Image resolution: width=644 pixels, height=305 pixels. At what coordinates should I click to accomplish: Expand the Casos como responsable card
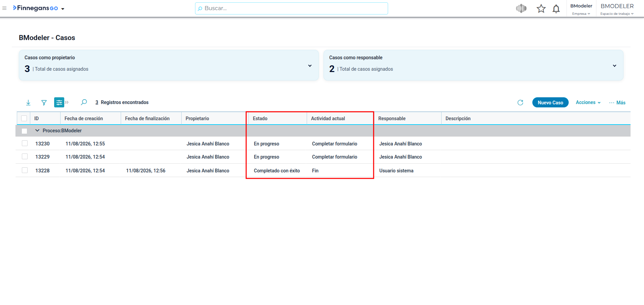(x=614, y=66)
